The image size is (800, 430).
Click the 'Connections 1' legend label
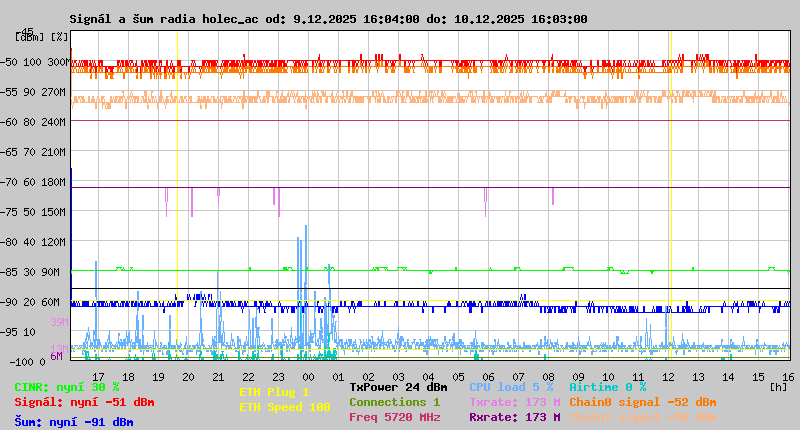pos(394,402)
